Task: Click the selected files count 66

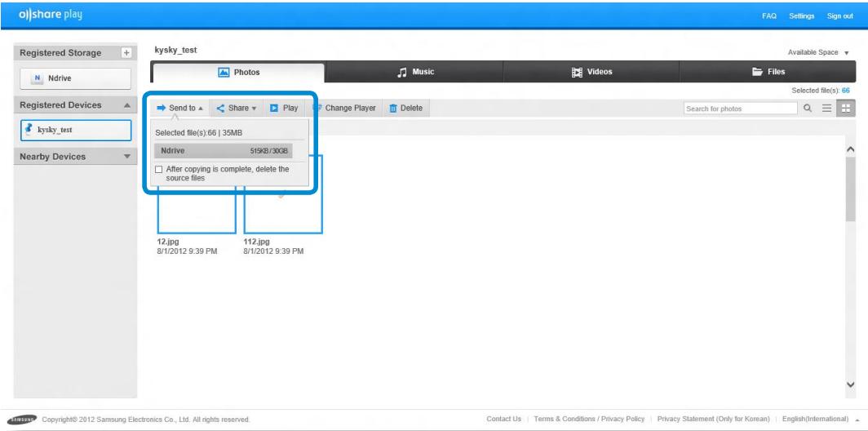Action: coord(845,91)
